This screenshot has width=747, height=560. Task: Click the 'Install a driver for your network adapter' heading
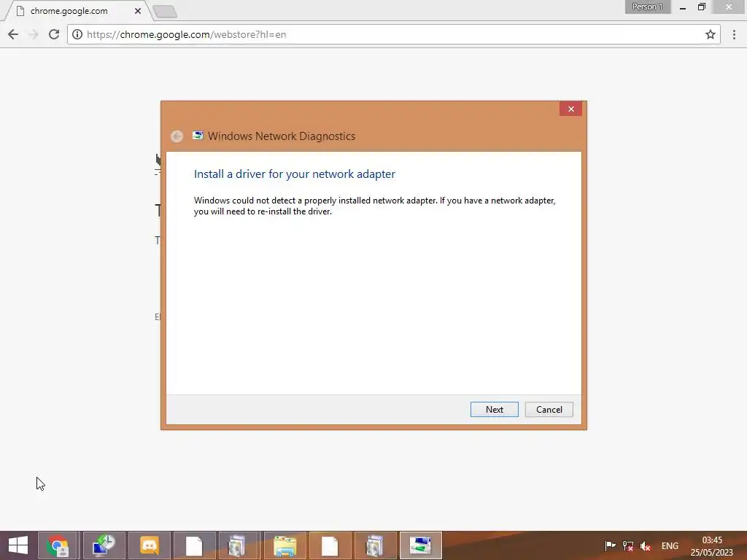(x=295, y=174)
